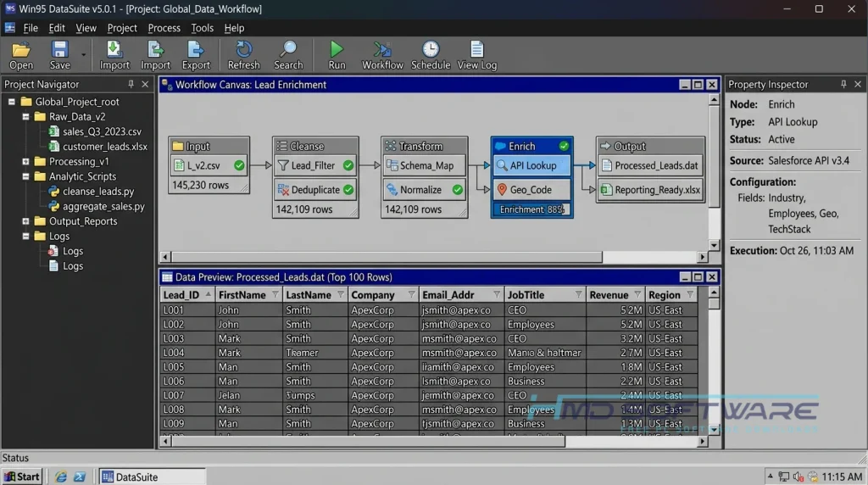Select the Processed_Leads.dat output node

[x=650, y=165]
